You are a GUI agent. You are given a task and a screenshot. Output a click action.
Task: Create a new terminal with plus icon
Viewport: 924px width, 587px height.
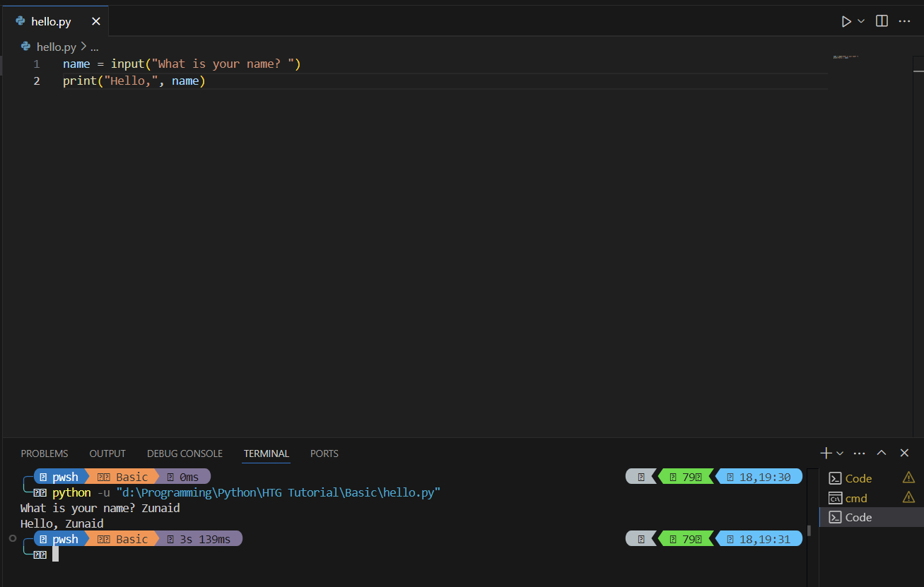pos(825,453)
